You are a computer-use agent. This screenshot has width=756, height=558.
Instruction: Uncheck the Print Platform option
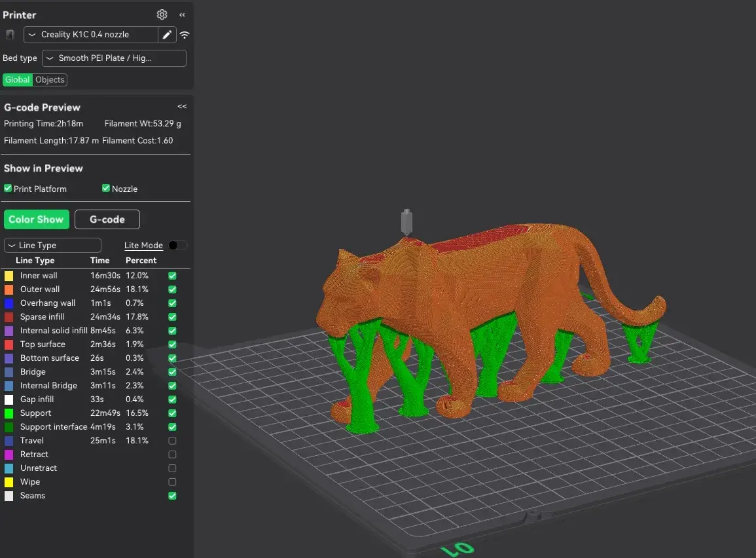pos(7,189)
